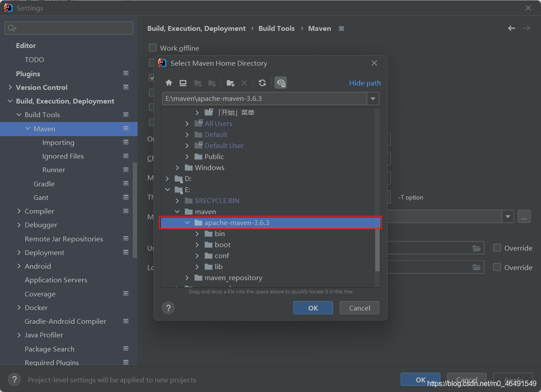Select the lib folder row
541x392 pixels.
(270, 267)
